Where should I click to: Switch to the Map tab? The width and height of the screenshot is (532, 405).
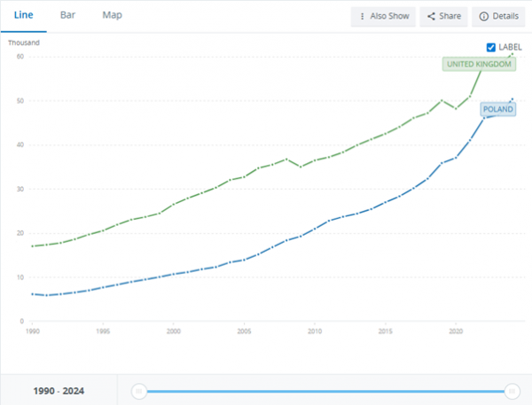point(112,15)
